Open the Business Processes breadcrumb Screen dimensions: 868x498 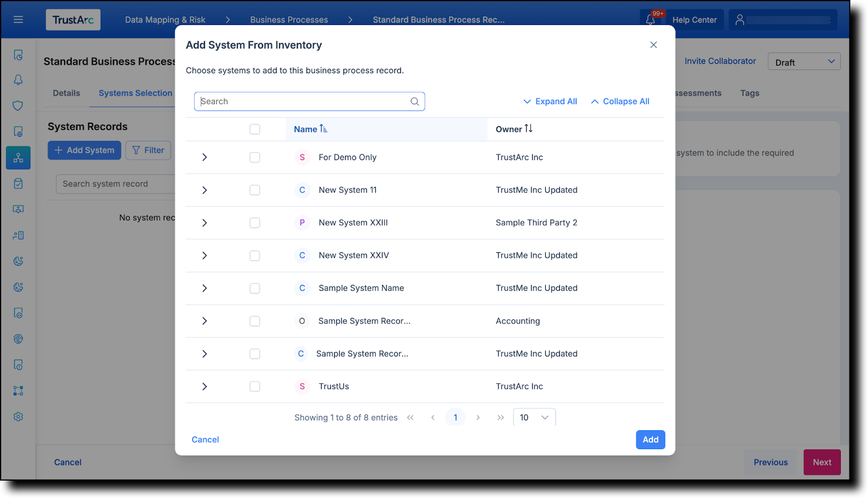tap(289, 20)
